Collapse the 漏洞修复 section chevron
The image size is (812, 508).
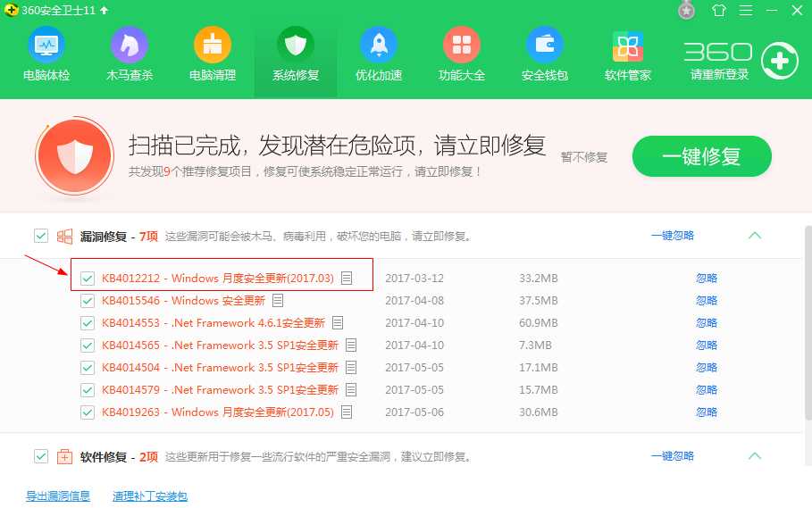click(755, 236)
